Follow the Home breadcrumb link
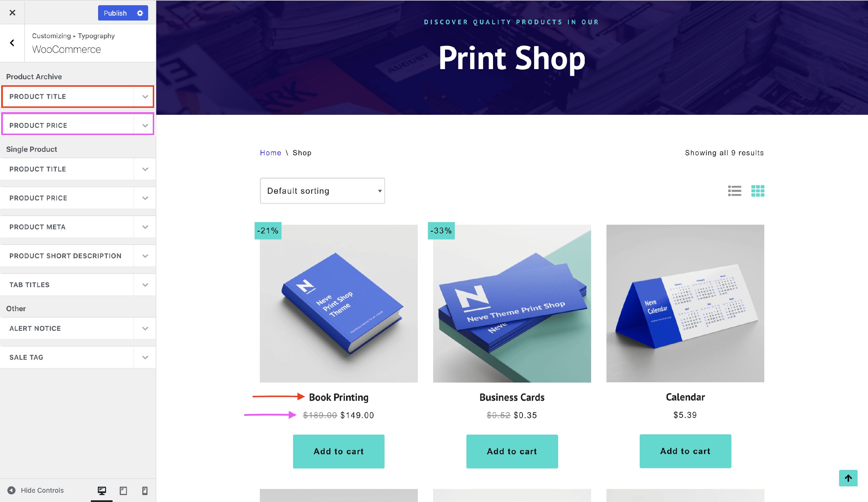868x502 pixels. (x=271, y=153)
